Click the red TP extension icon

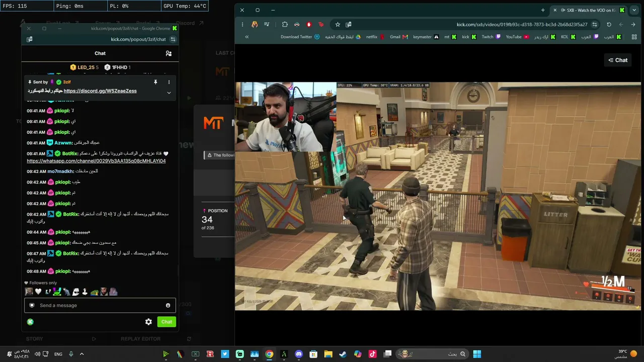(321, 24)
